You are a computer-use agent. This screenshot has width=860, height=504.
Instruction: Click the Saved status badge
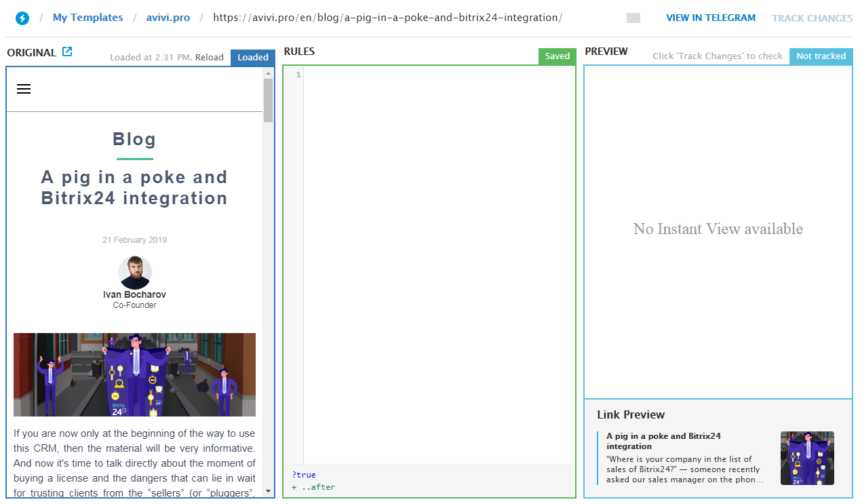click(558, 56)
